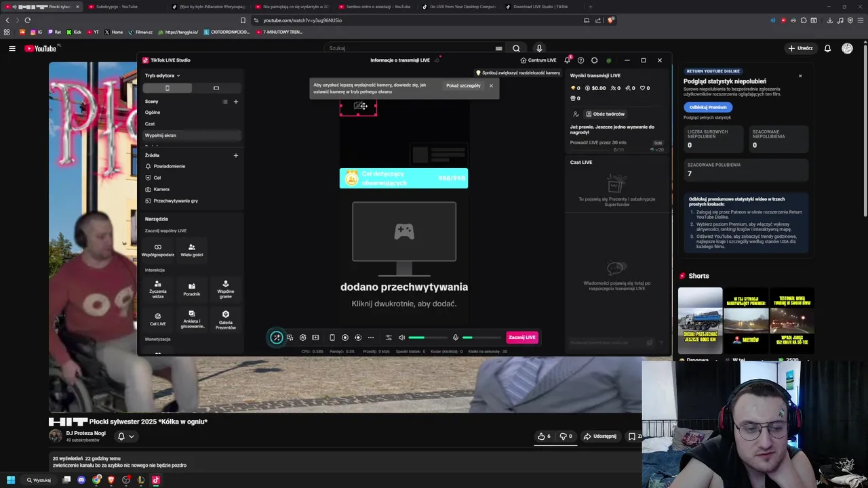Open YouTube hamburger guide menu

12,48
